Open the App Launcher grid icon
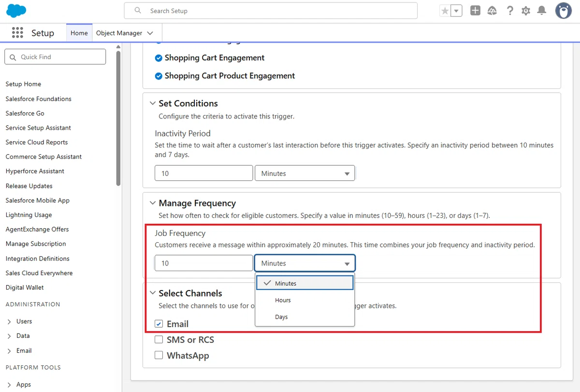Image resolution: width=580 pixels, height=392 pixels. [x=17, y=33]
